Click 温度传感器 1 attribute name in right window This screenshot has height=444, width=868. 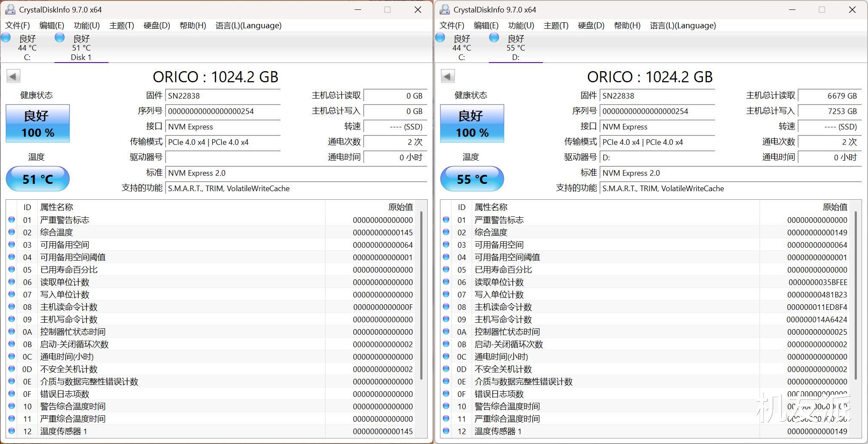click(498, 431)
